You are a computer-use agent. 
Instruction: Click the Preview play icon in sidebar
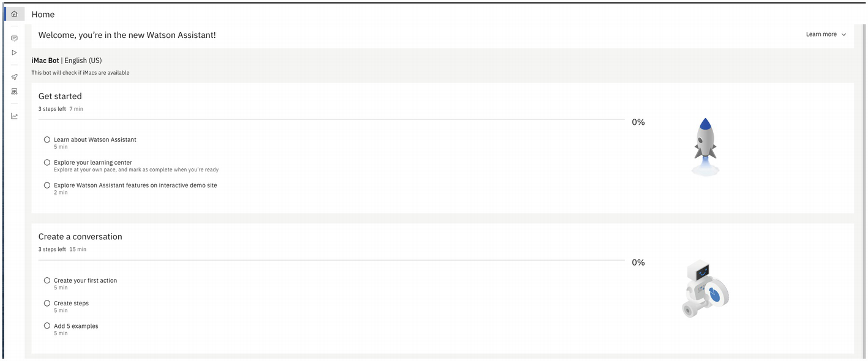pos(14,53)
